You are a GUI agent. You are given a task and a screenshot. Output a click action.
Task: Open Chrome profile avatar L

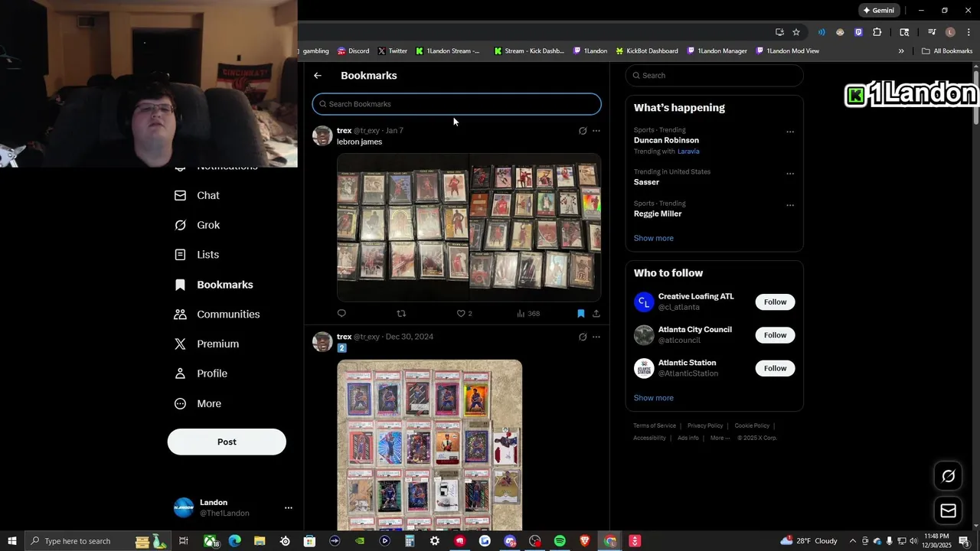coord(950,32)
